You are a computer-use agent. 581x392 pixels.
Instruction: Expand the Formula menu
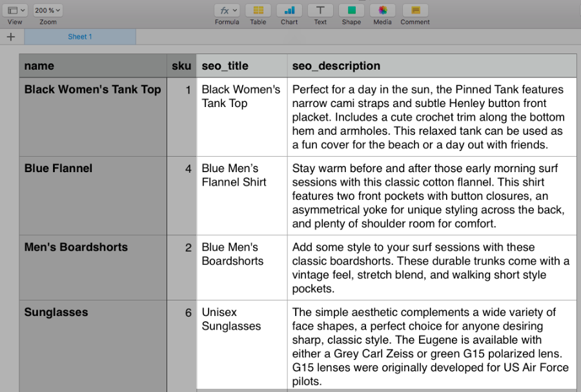pyautogui.click(x=227, y=10)
